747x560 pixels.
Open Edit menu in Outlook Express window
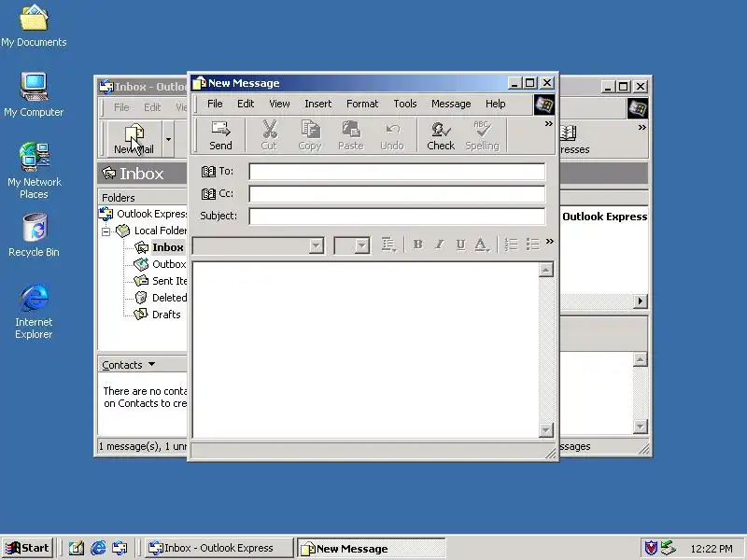pyautogui.click(x=152, y=107)
